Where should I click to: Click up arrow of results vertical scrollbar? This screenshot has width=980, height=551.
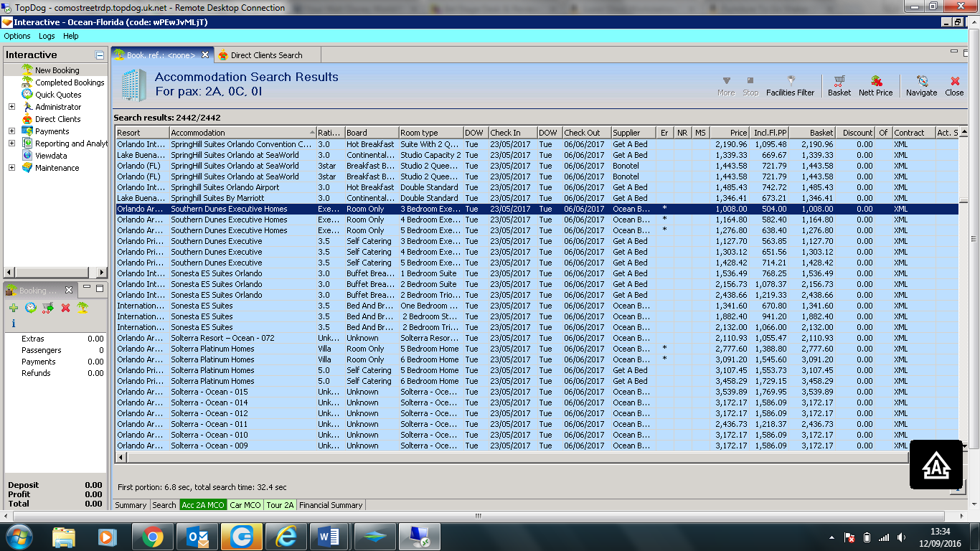click(x=964, y=132)
